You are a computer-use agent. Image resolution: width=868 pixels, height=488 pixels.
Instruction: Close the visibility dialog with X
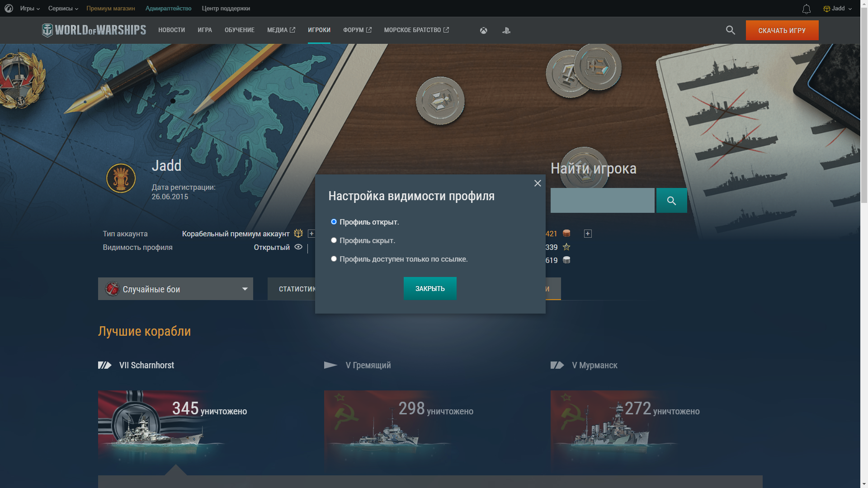point(538,183)
